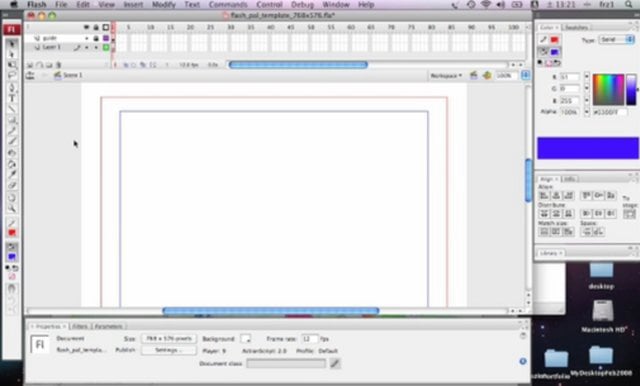
Task: Open the B value slider arrow
Action: point(587,100)
